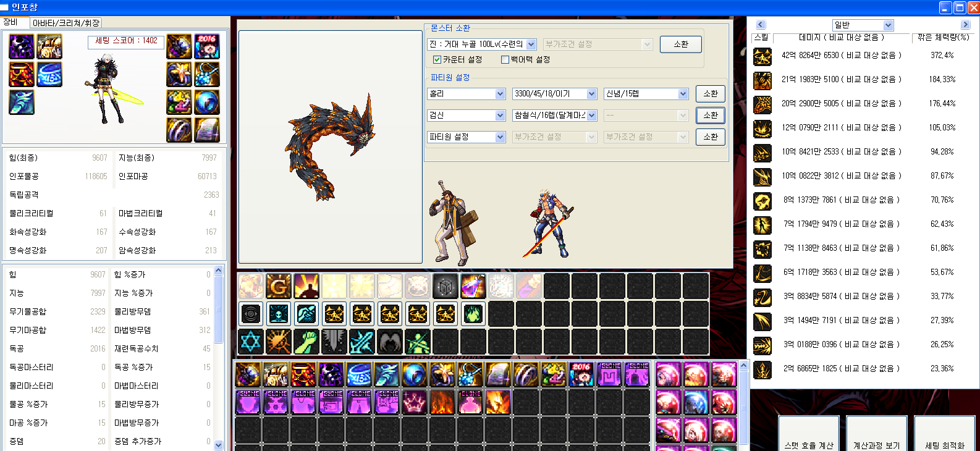Click the 2016 item in inventory row
The width and height of the screenshot is (980, 451).
[x=581, y=374]
